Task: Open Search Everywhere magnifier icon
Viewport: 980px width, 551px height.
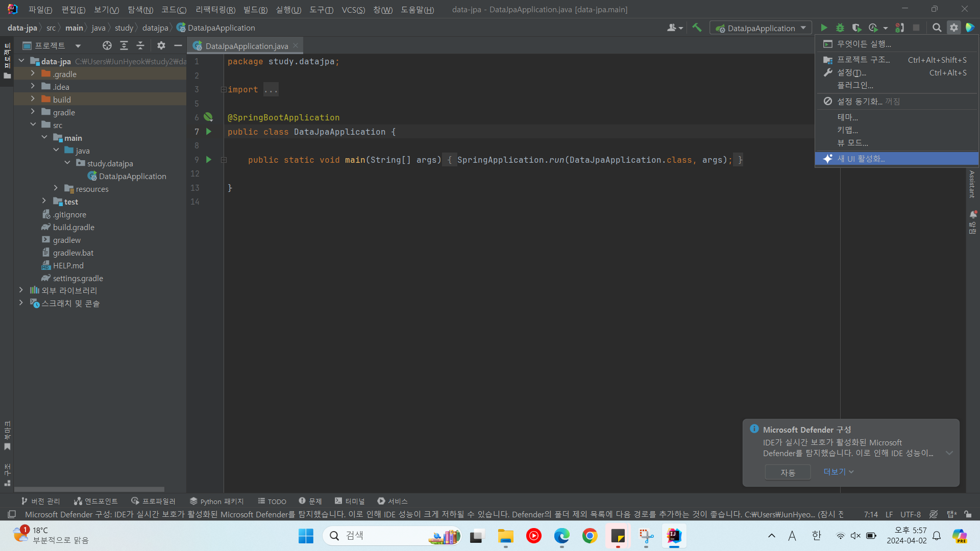Action: pyautogui.click(x=937, y=28)
